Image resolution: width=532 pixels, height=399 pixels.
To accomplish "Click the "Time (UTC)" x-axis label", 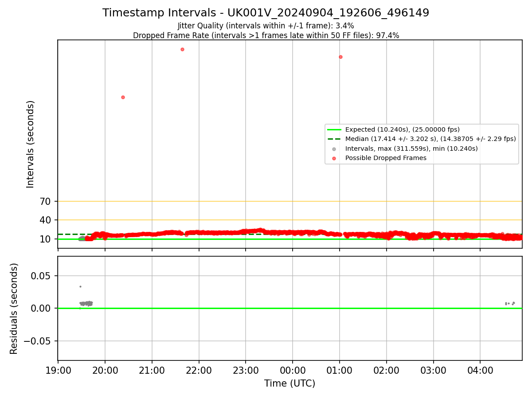I will pos(289,383).
